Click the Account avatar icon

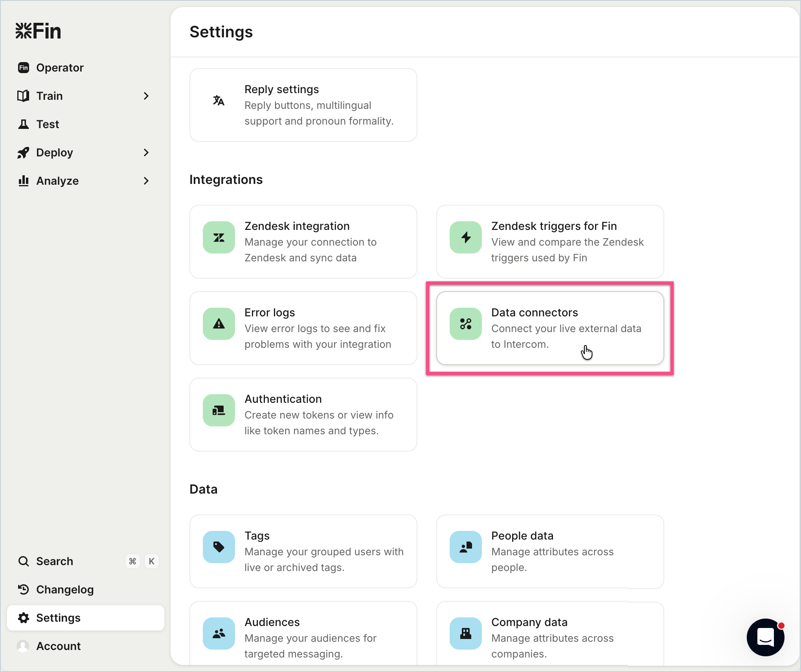tap(23, 646)
